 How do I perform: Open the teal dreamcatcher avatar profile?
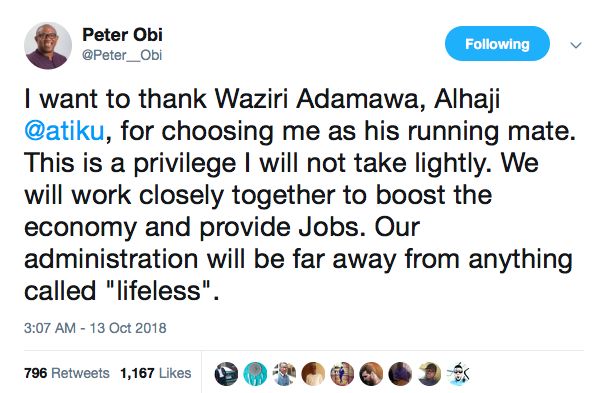[255, 374]
